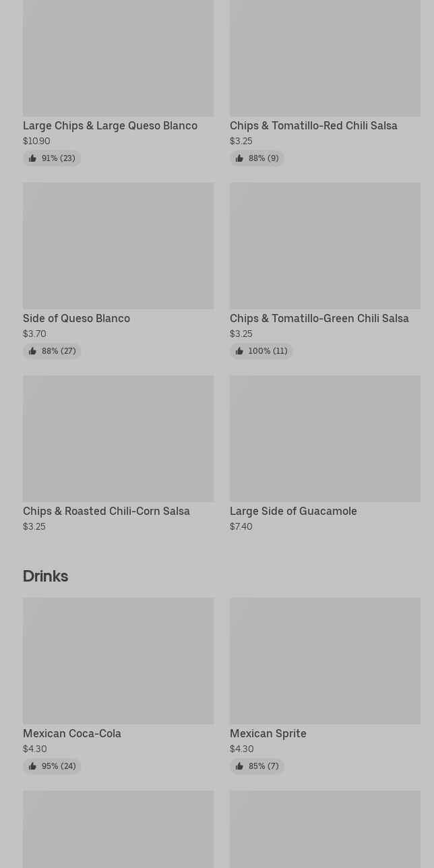Click the Large Chips & Large Queso Blanco title
The image size is (434, 868).
point(110,126)
